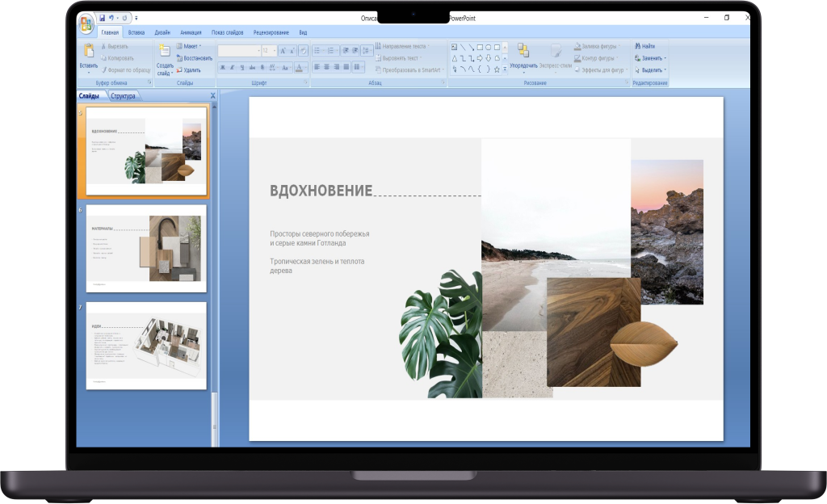Screen dimensions: 827x504
Task: Click into the font name box
Action: tap(239, 51)
